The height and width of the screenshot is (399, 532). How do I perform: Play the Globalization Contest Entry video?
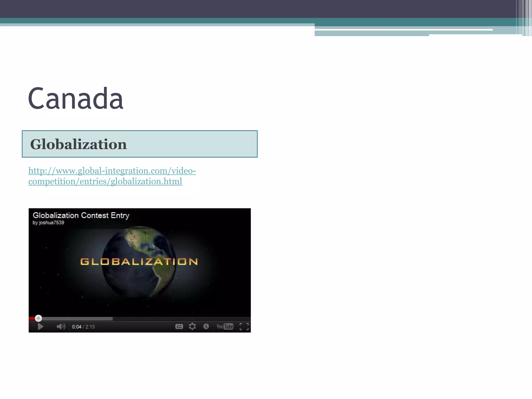41,327
